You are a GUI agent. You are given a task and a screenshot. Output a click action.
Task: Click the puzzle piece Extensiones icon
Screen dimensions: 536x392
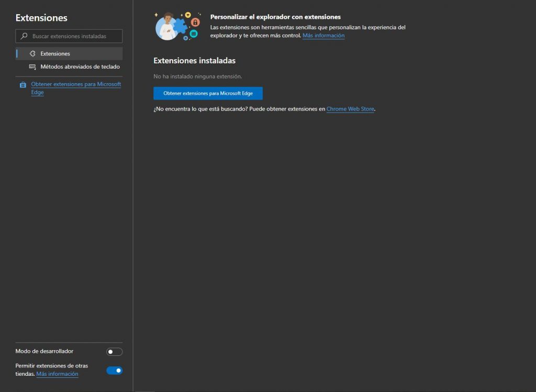click(x=32, y=54)
